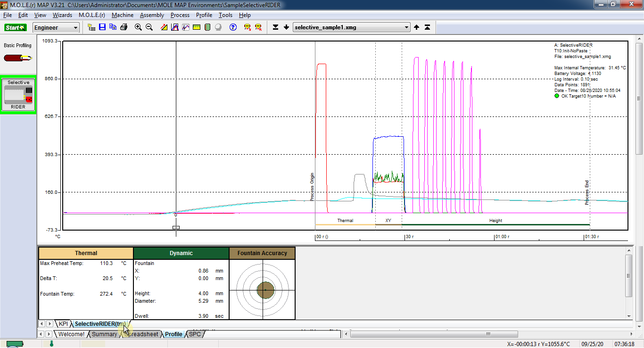Click the yellow ruler measure icon

point(197,27)
